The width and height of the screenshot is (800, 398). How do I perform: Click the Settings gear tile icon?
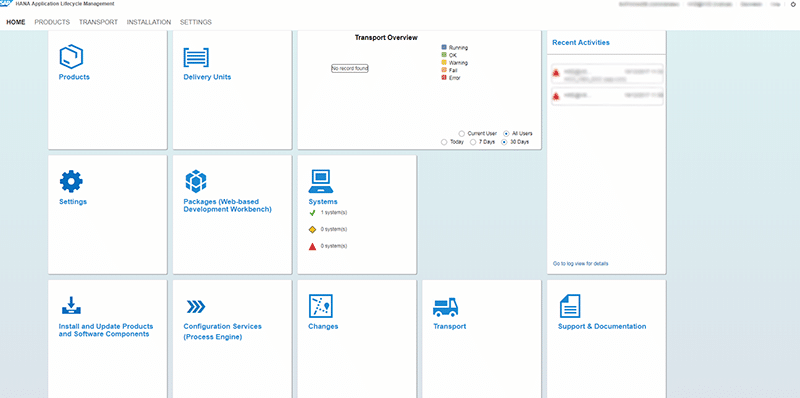click(71, 181)
